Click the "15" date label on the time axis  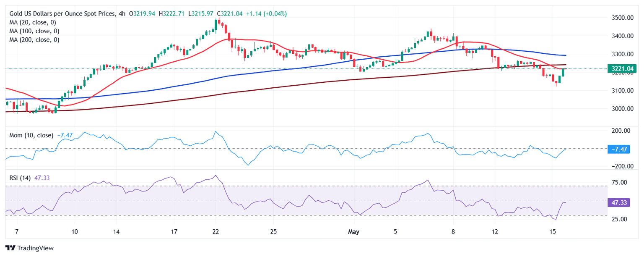553,232
